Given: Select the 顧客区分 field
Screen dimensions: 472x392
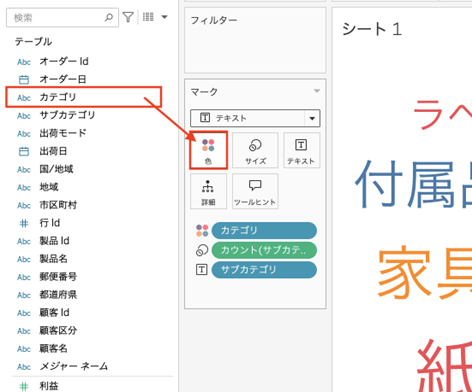Looking at the screenshot, I should (58, 331).
